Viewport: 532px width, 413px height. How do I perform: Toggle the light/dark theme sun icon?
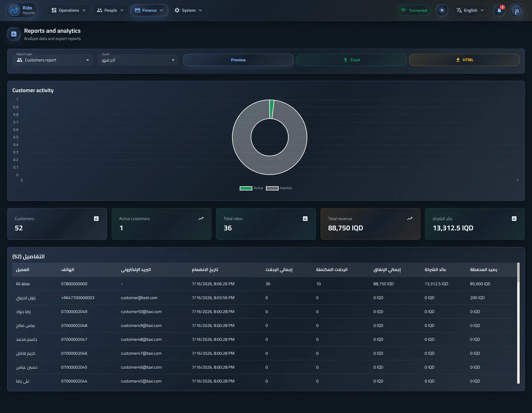pos(442,10)
